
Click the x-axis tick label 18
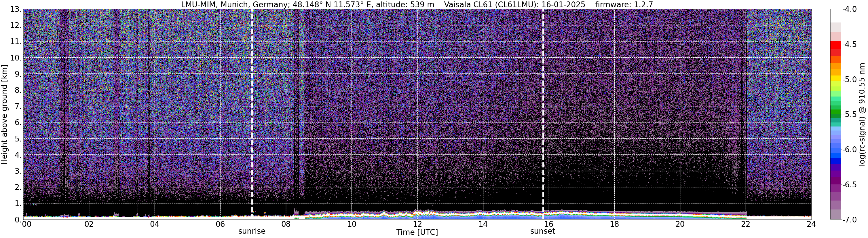point(614,224)
